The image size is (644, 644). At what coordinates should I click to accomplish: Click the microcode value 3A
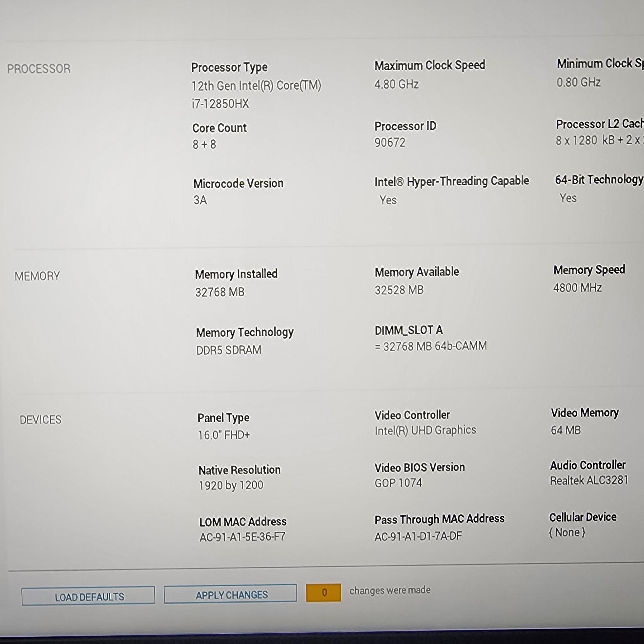click(x=200, y=200)
